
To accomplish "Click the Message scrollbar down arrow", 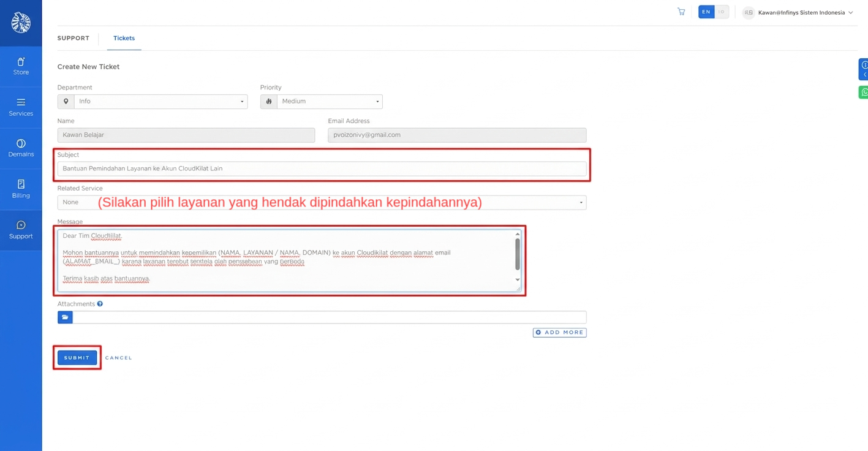I will [518, 280].
